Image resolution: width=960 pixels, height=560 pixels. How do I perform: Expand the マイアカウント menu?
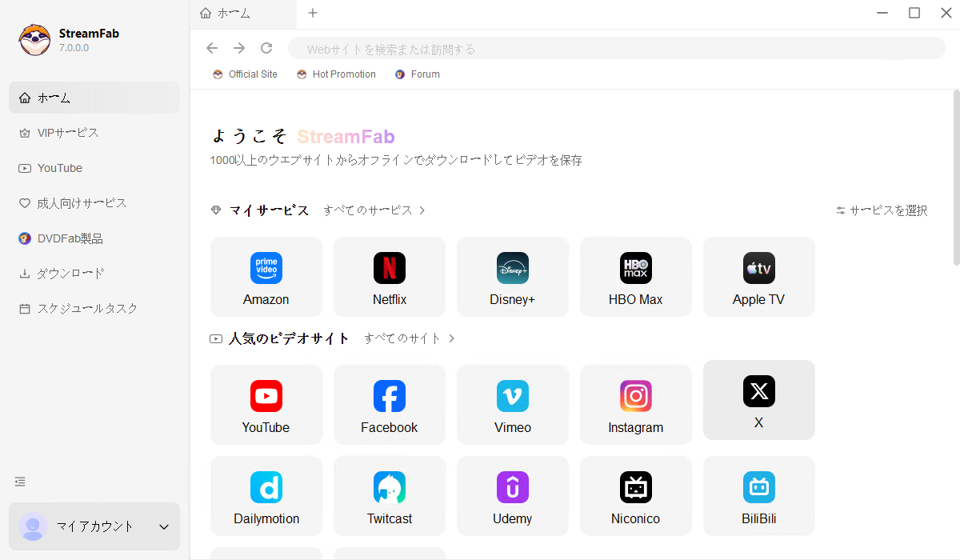(94, 526)
